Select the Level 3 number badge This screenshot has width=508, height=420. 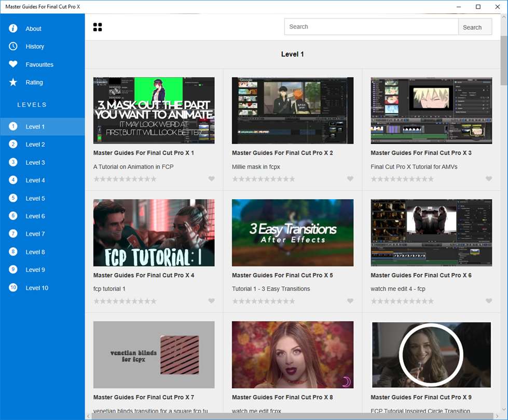coord(13,162)
